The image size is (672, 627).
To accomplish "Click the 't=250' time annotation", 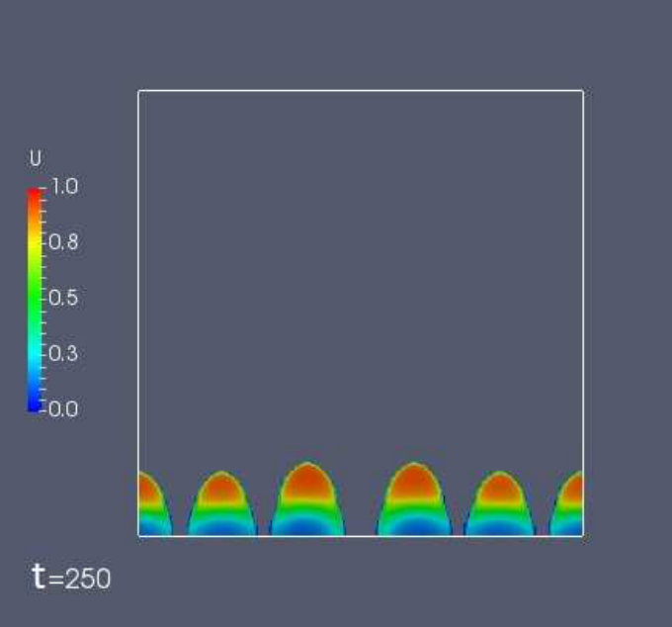I will coord(71,578).
